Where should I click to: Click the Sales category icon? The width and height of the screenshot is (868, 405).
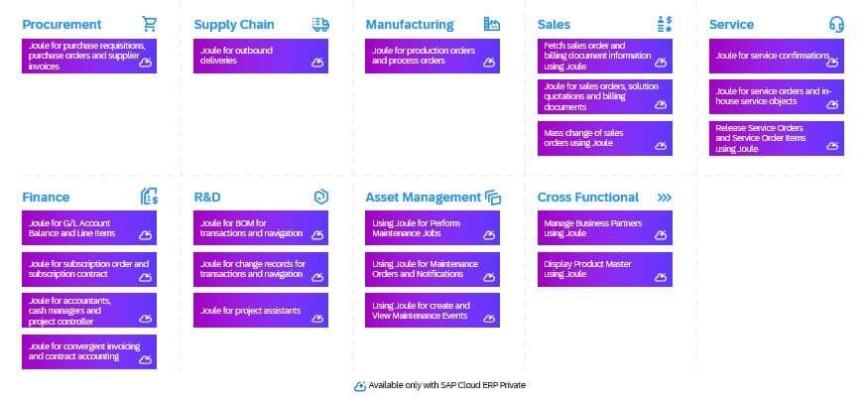(x=665, y=24)
